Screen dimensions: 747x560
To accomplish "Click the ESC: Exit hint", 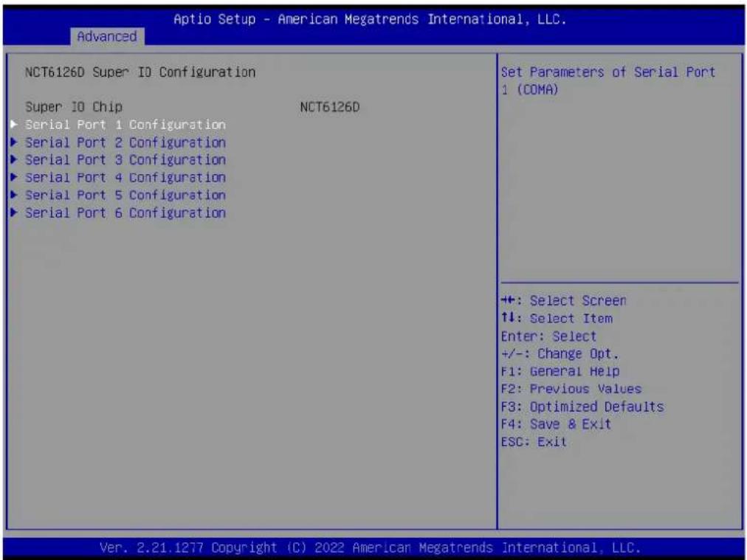I will click(534, 442).
